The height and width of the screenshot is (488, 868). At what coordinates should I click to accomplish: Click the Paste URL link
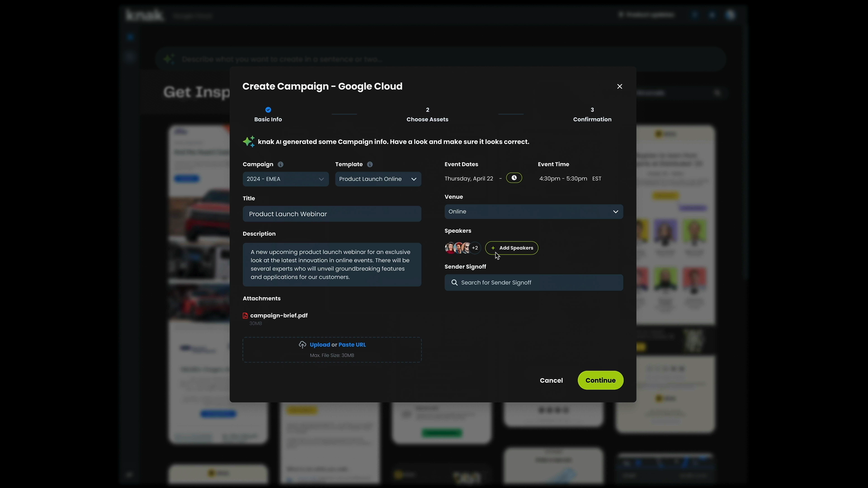(x=352, y=345)
